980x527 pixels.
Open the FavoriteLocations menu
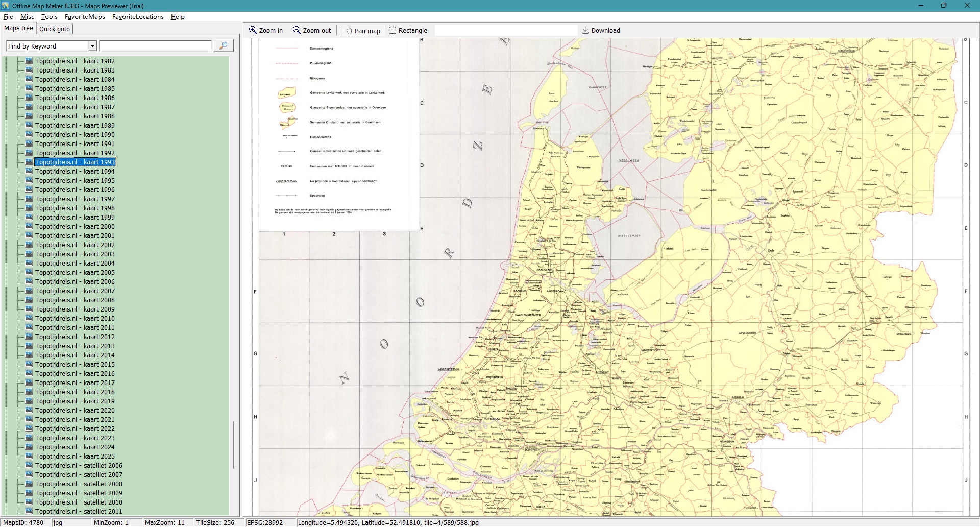(x=138, y=17)
